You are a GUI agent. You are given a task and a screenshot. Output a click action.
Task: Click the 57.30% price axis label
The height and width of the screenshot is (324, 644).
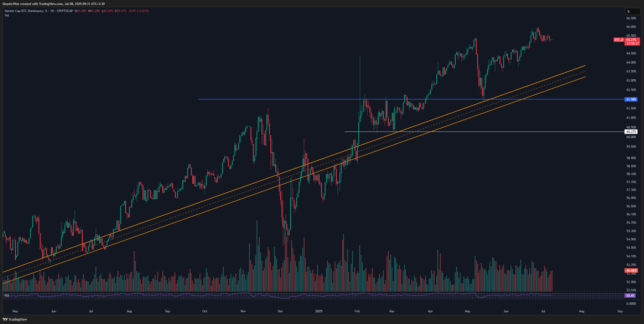click(x=631, y=190)
